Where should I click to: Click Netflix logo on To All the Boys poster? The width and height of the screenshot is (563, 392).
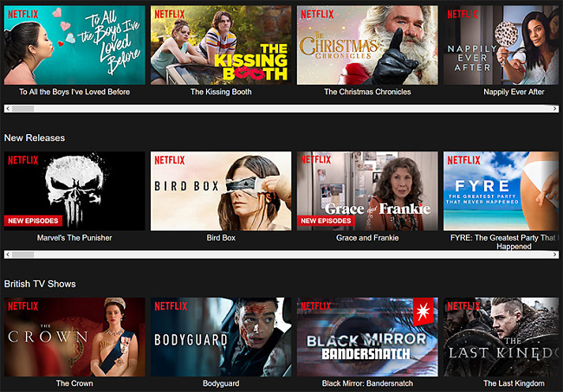[x=23, y=14]
